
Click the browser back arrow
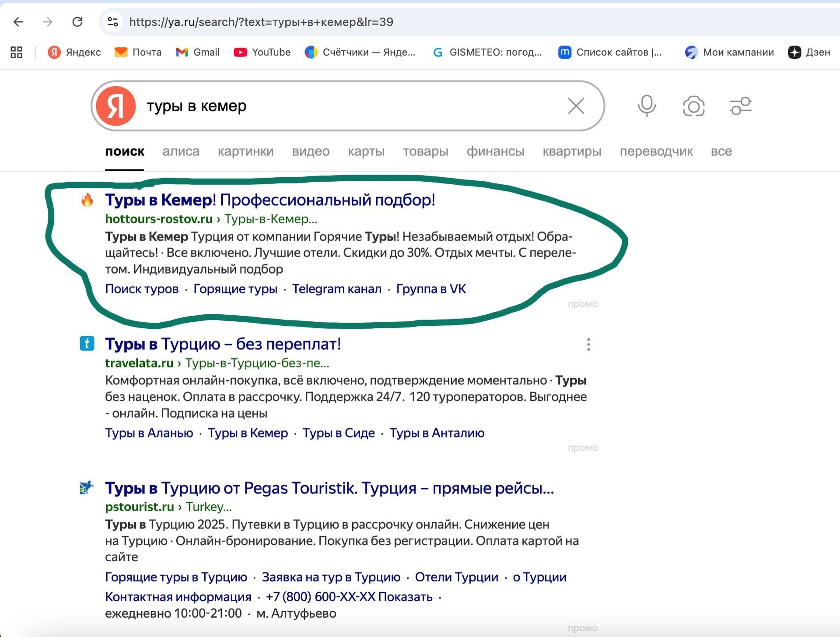(18, 22)
